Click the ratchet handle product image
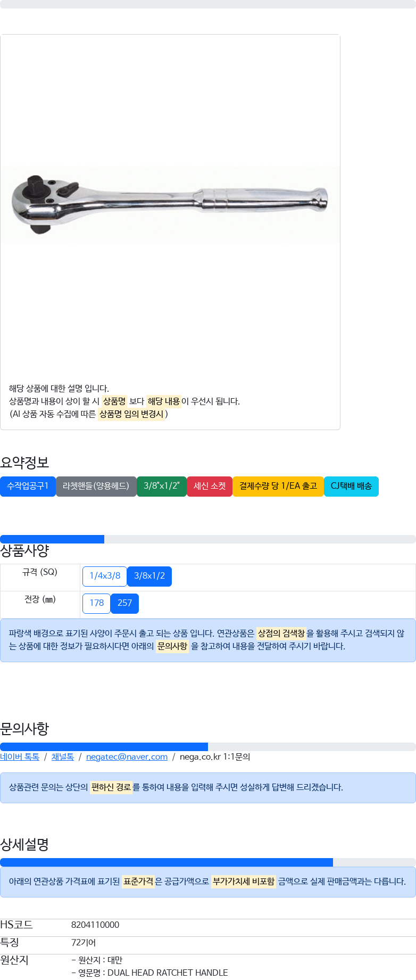This screenshot has width=416, height=980. click(169, 204)
